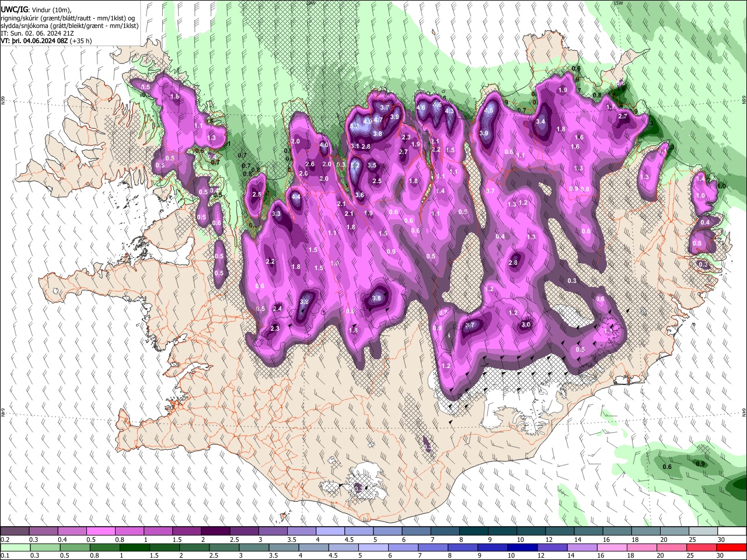Click the 'IT: Sun. 02. 06. 2024 21Z' line
747x560 pixels.
coord(37,33)
